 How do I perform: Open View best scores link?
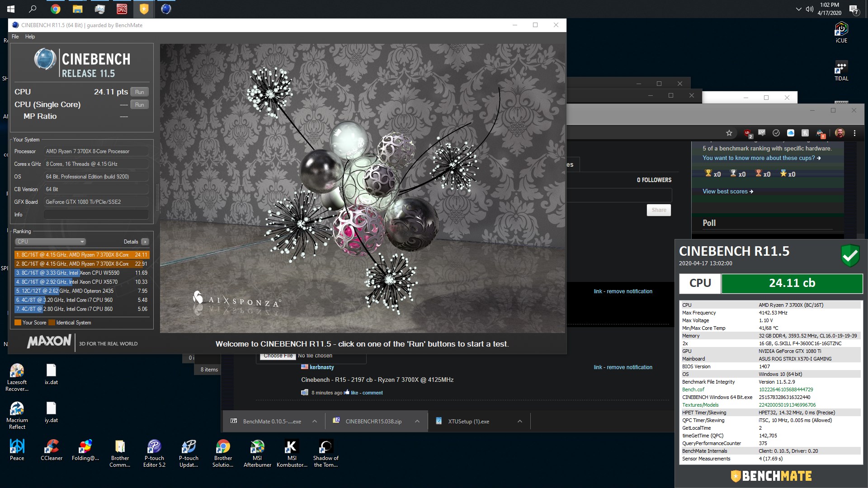[727, 192]
